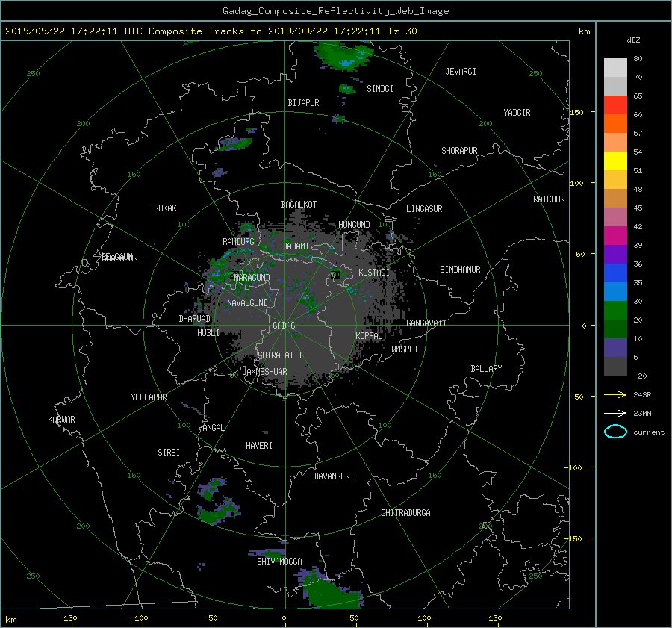Click the HUBLI city label
Image resolution: width=672 pixels, height=628 pixels.
208,333
